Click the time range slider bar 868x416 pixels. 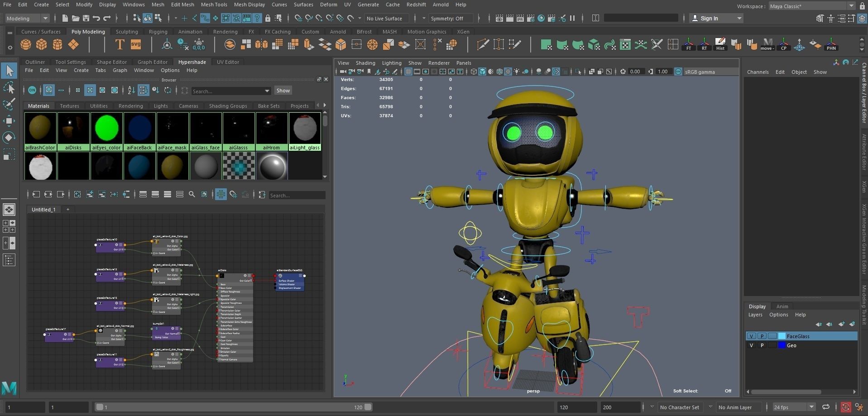[234, 407]
